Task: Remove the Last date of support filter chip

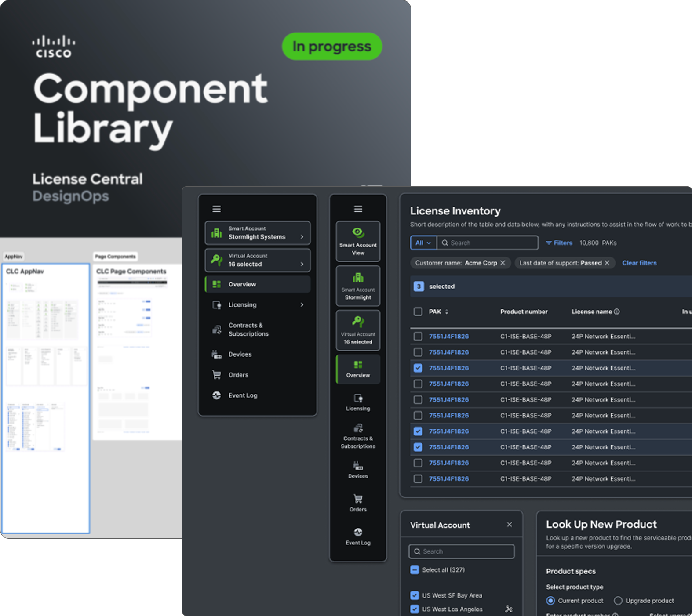Action: point(607,263)
